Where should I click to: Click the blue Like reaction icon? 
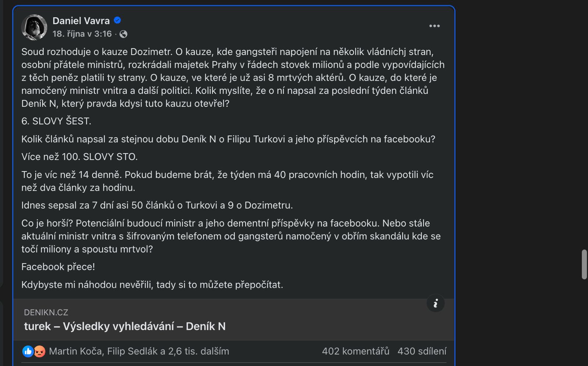(x=28, y=351)
